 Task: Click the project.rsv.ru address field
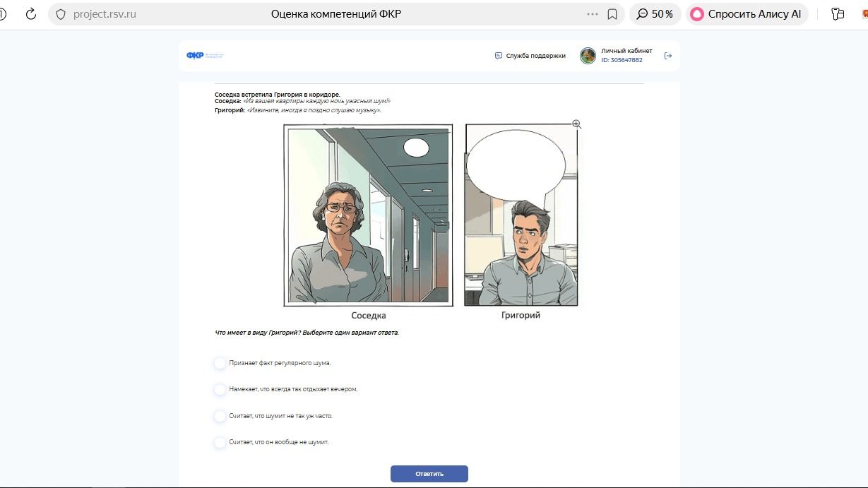[105, 14]
